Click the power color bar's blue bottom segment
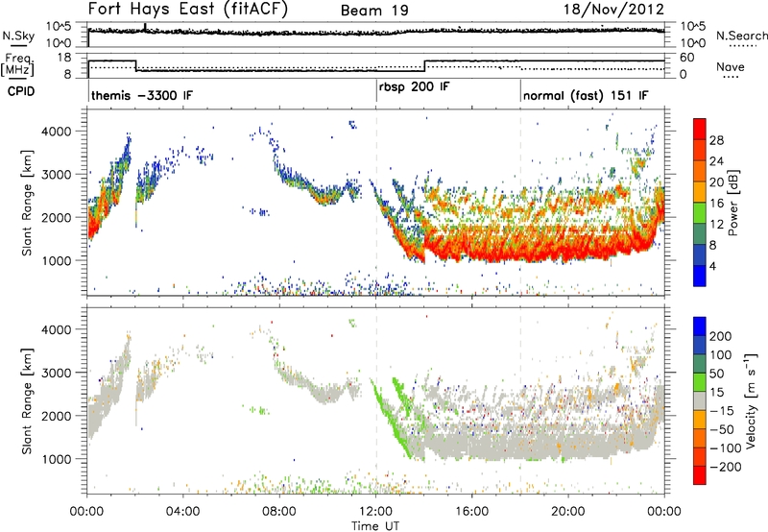The width and height of the screenshot is (768, 532). 700,276
